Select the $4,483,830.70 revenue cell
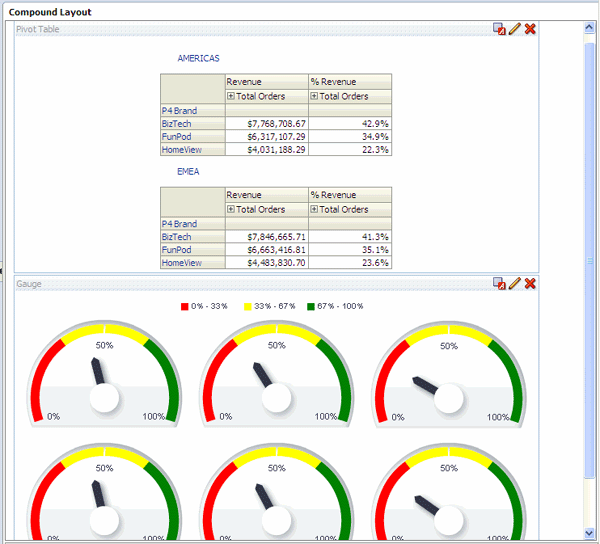 (x=267, y=263)
